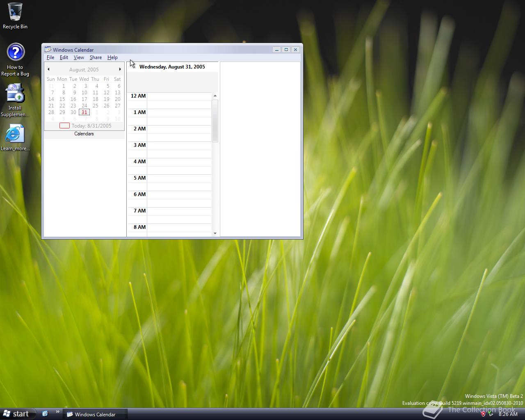Click the Wednesday, August 31, 2005 heading
Screen dimensions: 525x420
click(172, 67)
